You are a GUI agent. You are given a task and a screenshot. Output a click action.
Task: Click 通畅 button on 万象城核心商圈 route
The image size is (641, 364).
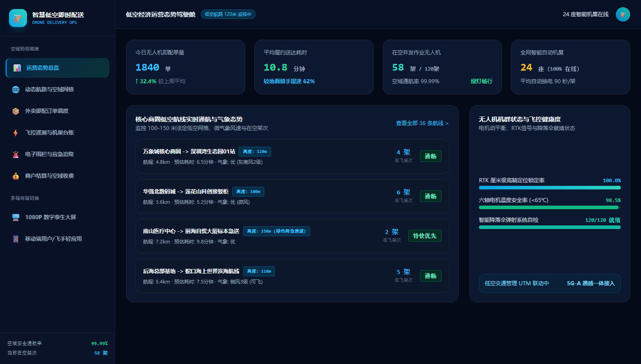(x=431, y=156)
